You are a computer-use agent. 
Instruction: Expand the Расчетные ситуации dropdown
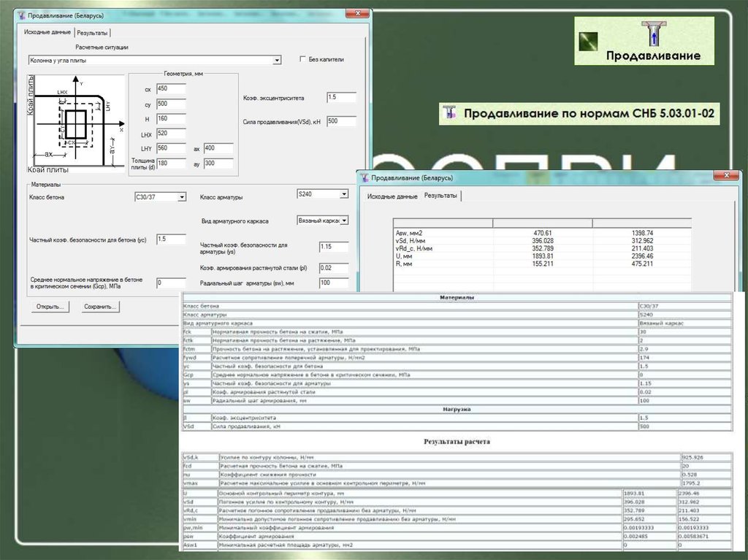[276, 60]
